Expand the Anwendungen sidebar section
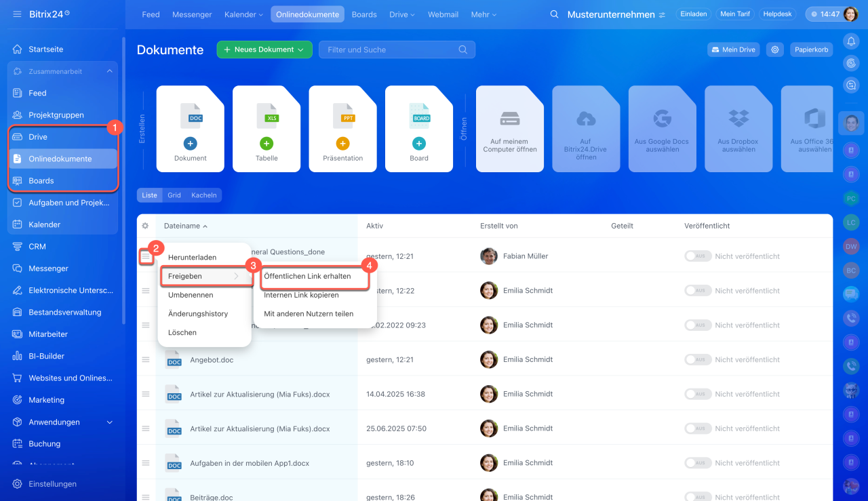The image size is (868, 501). coord(110,422)
